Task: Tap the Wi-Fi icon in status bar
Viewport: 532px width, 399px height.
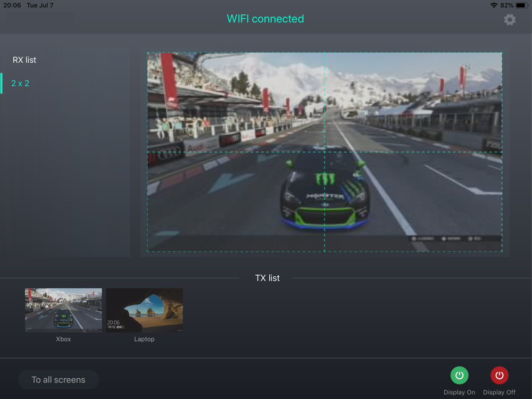Action: tap(494, 5)
